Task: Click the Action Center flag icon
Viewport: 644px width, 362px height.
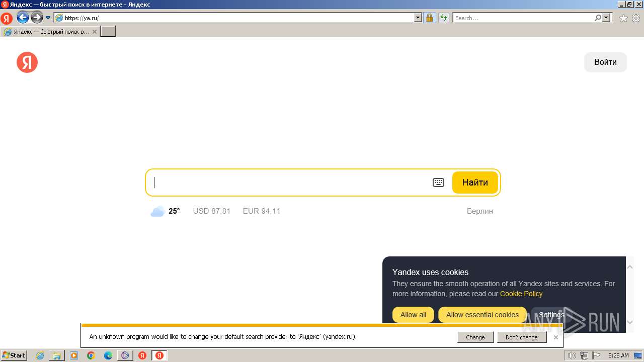Action: (x=596, y=355)
